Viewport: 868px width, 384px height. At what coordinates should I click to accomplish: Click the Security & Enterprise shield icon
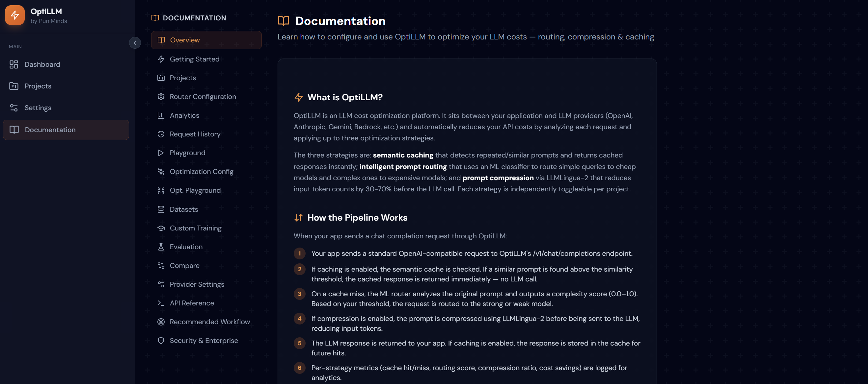[x=161, y=341]
